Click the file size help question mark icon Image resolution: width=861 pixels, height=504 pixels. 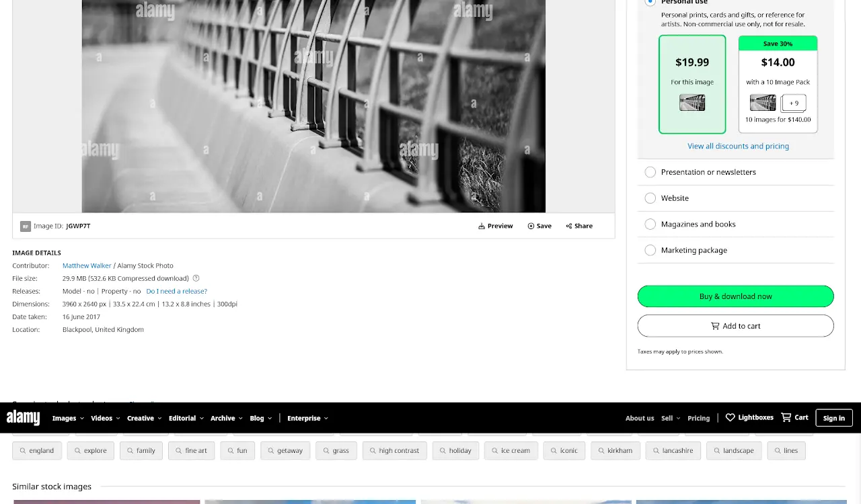pos(196,278)
